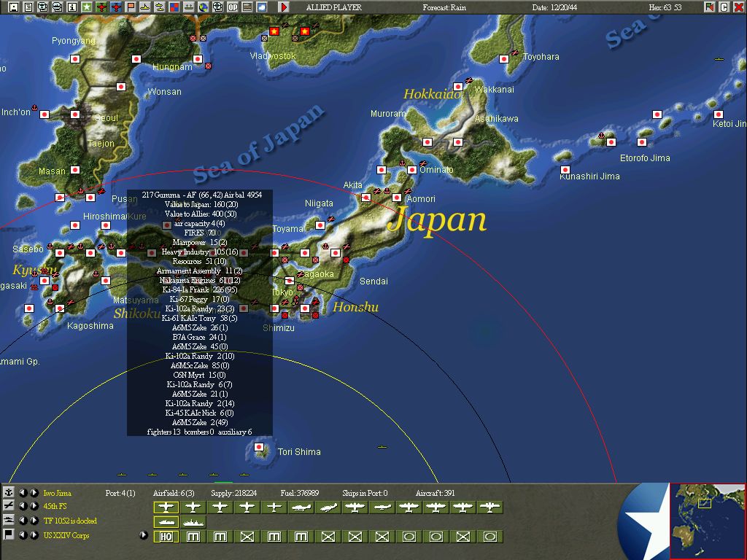Go to previous task force before TF 1052
This screenshot has width=747, height=560.
click(x=23, y=520)
